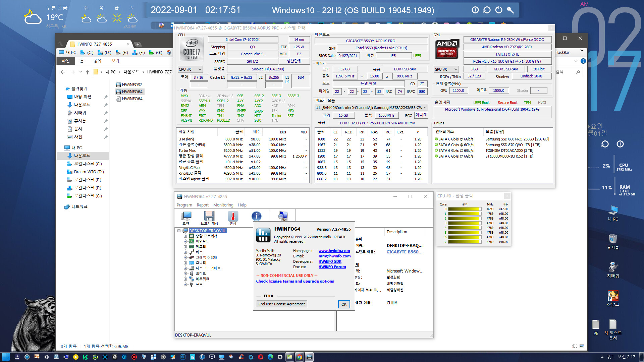This screenshot has width=644, height=362.
Task: Open the memory module BANK 0 dropdown
Action: click(371, 108)
